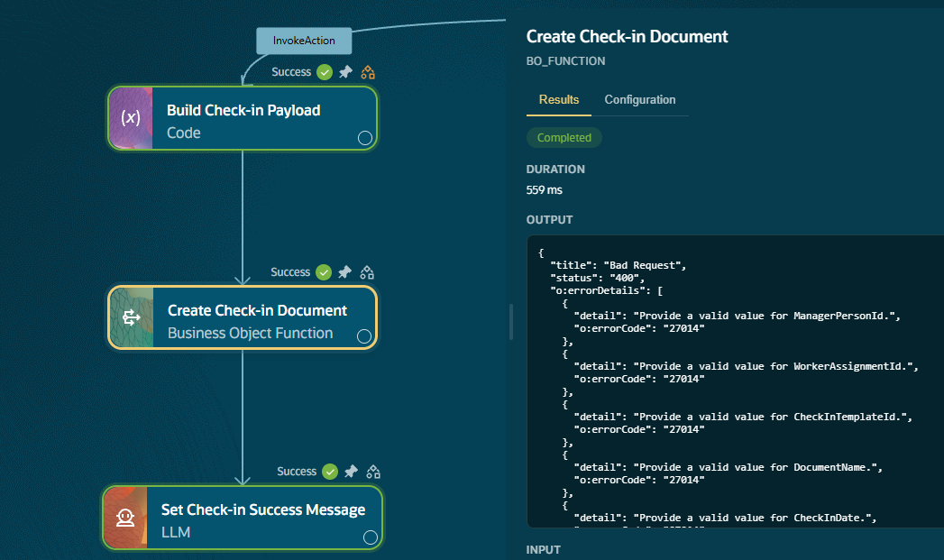Click shapes icon above Set Check-in Success Message

tap(373, 472)
